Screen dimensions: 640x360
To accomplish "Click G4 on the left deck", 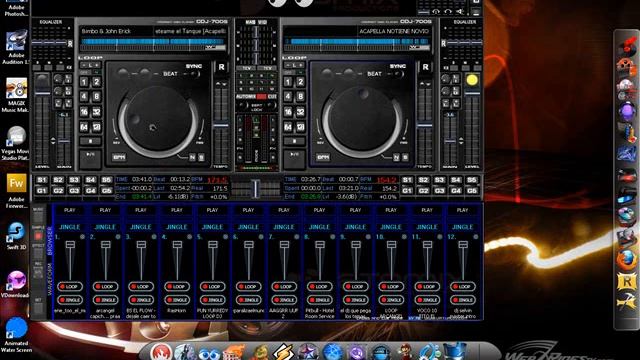I will (x=90, y=191).
